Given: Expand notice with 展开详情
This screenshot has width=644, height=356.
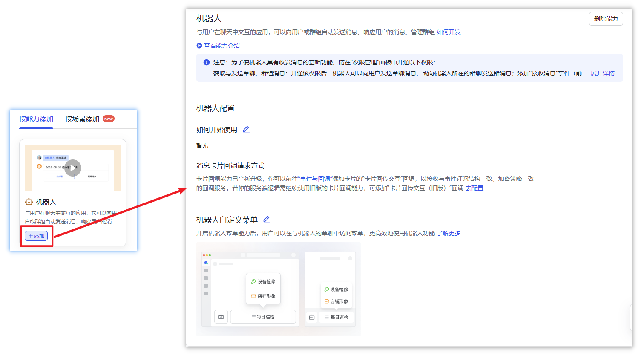Looking at the screenshot, I should pos(602,73).
